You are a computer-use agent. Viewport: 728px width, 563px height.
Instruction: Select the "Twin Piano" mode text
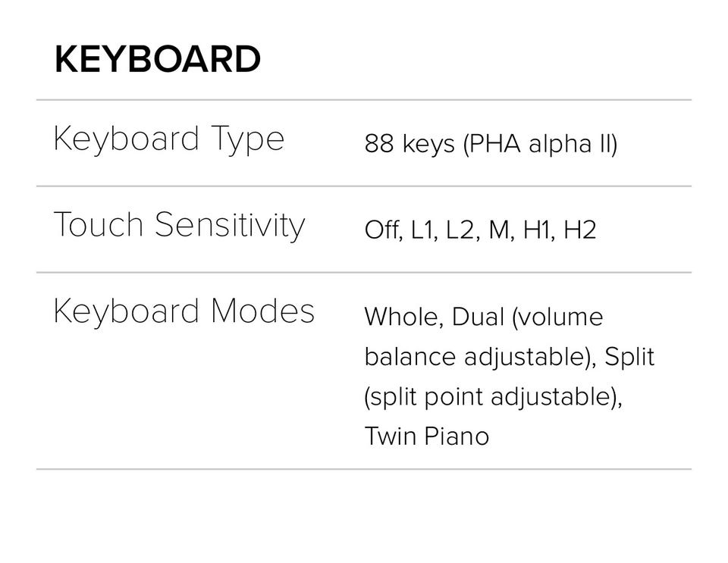click(x=426, y=436)
